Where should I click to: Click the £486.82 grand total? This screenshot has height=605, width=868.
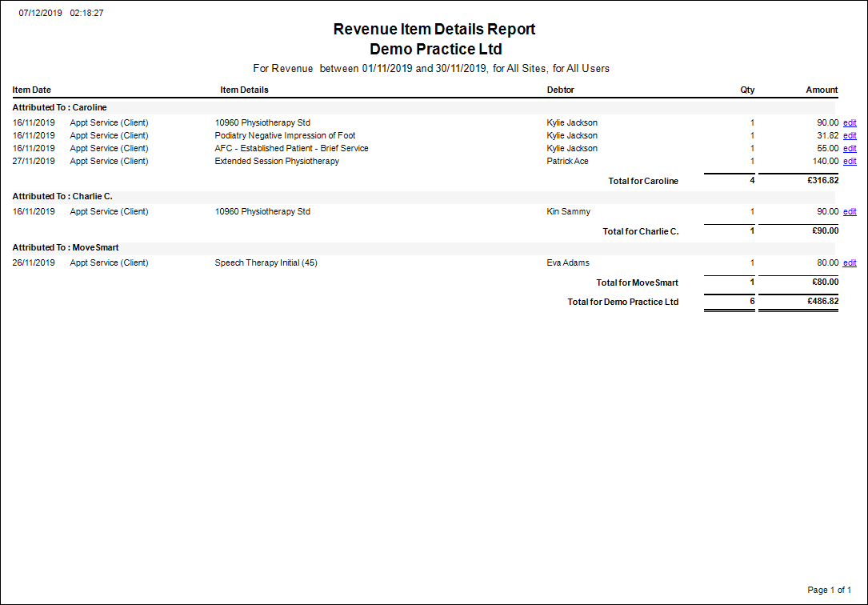tap(822, 301)
